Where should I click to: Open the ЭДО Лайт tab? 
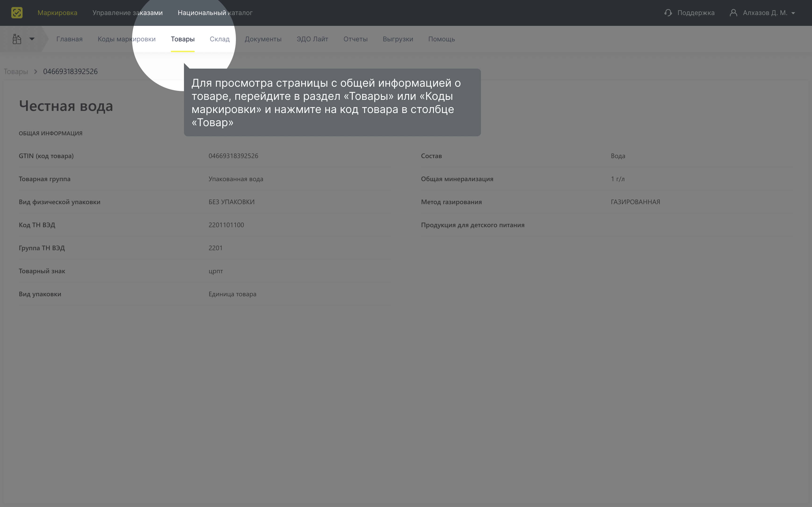(312, 39)
